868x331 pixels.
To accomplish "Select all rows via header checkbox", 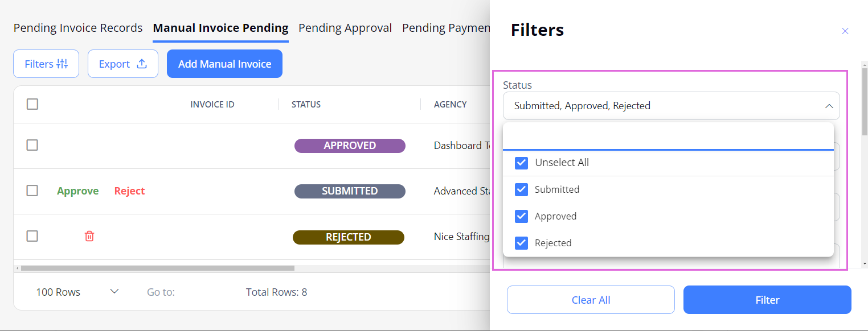I will [x=32, y=104].
